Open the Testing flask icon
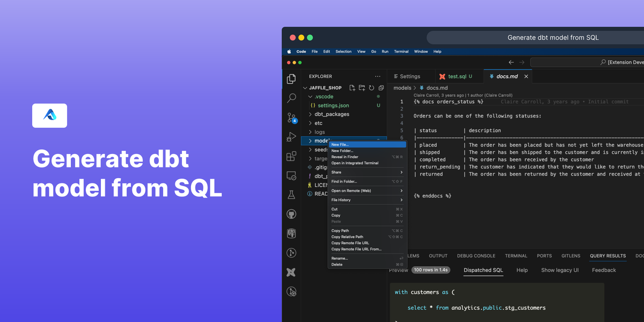The height and width of the screenshot is (322, 644). [291, 195]
